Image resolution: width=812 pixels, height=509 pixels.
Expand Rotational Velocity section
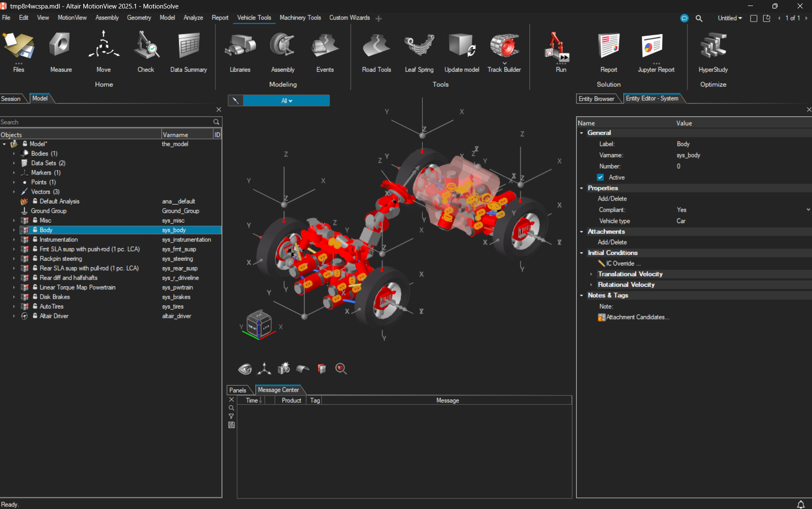[591, 285]
